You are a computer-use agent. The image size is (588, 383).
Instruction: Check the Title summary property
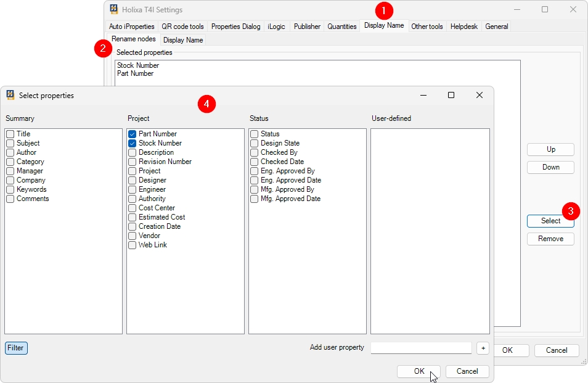pos(10,134)
